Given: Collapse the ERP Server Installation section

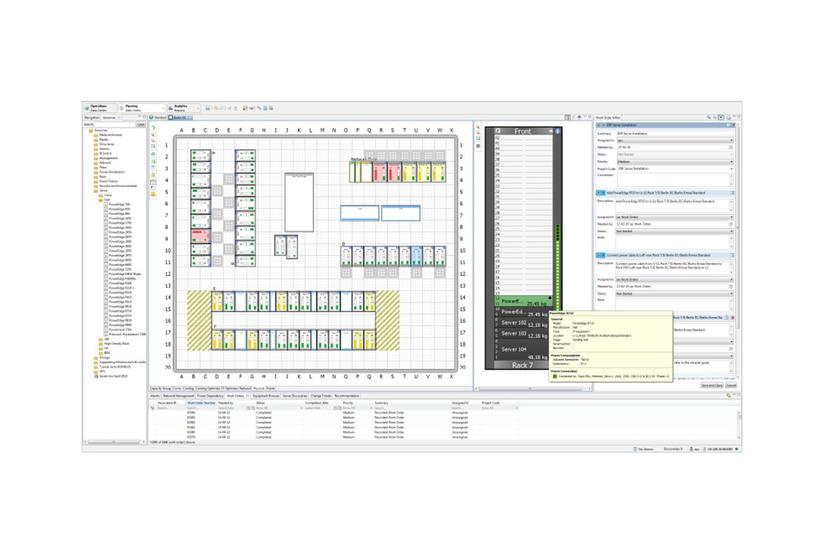Looking at the screenshot, I should 596,126.
